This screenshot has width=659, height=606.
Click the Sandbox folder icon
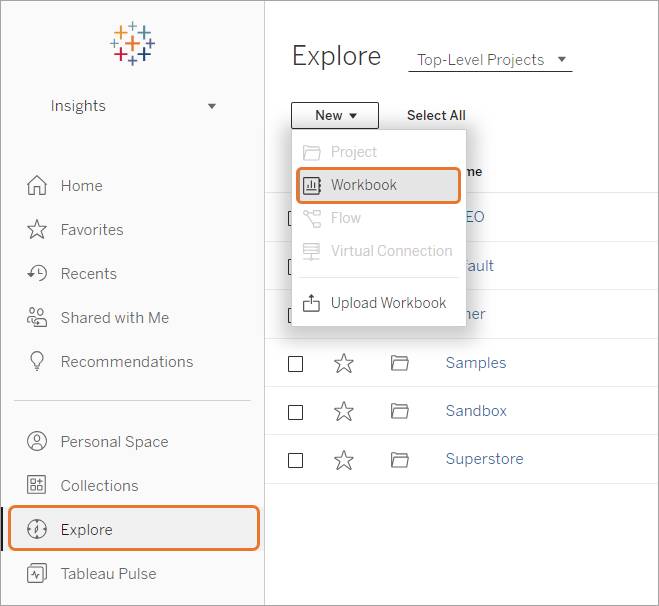pyautogui.click(x=400, y=411)
